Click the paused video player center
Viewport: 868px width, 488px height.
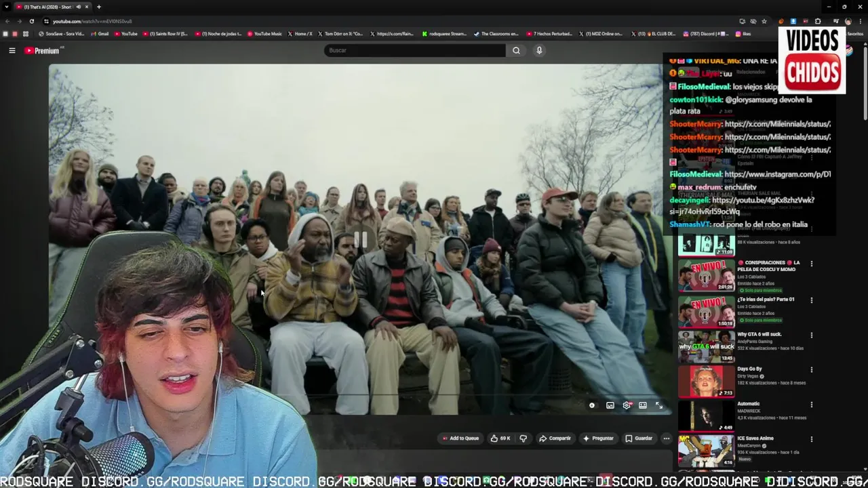click(360, 239)
